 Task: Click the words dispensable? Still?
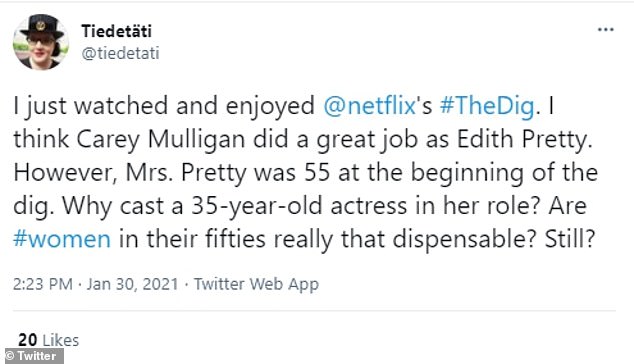click(x=494, y=239)
